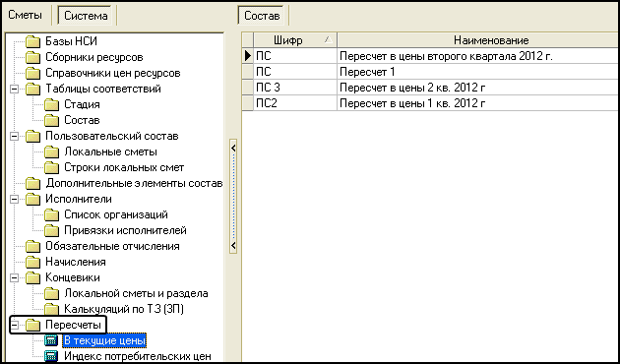This screenshot has height=364, width=620.
Task: Open Справочники цен ресурсов tree item
Action: click(x=113, y=73)
